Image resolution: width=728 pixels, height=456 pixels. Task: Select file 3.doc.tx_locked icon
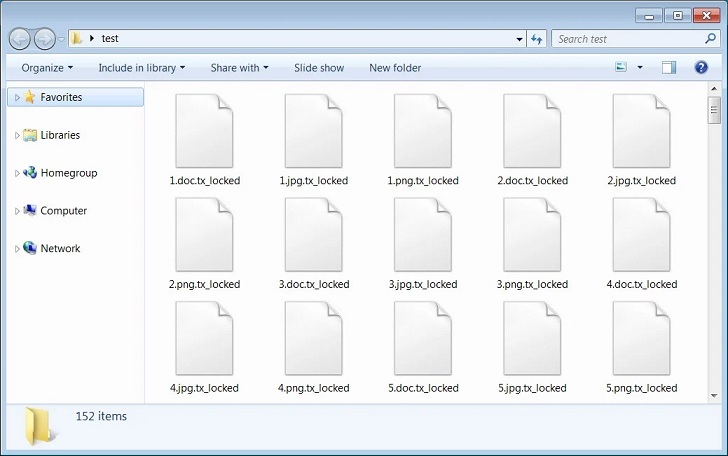pos(313,235)
